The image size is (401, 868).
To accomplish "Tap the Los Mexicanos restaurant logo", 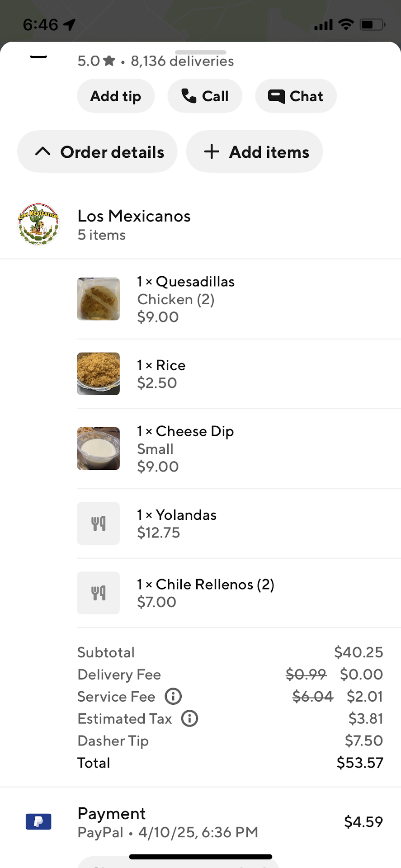I will click(39, 224).
